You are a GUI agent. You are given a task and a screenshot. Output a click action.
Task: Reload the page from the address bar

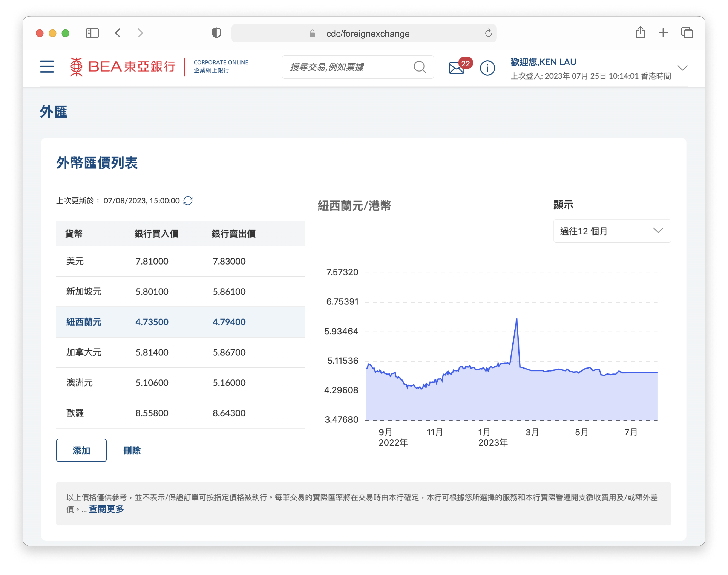488,33
